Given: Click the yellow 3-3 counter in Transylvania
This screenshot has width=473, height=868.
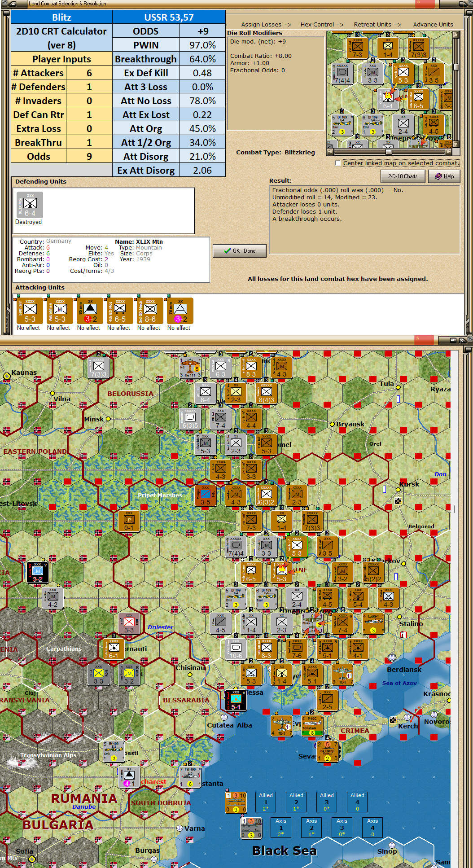Looking at the screenshot, I should tap(98, 675).
